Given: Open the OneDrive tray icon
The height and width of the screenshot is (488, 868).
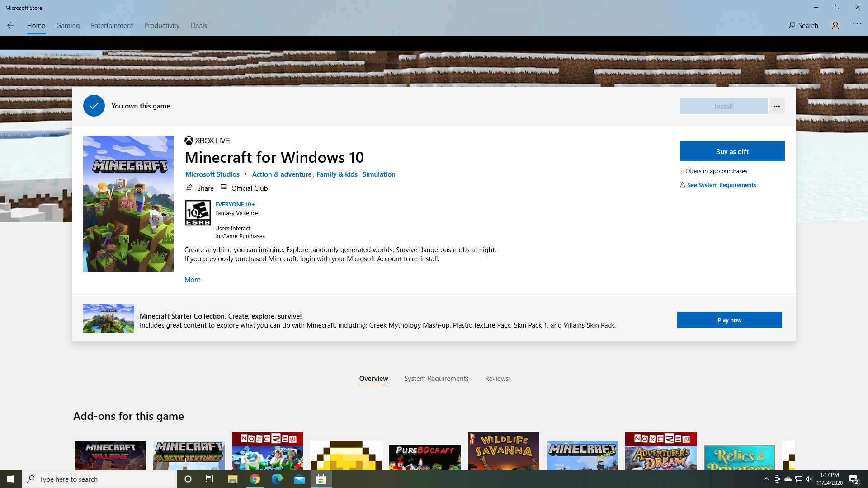Looking at the screenshot, I should click(x=788, y=479).
